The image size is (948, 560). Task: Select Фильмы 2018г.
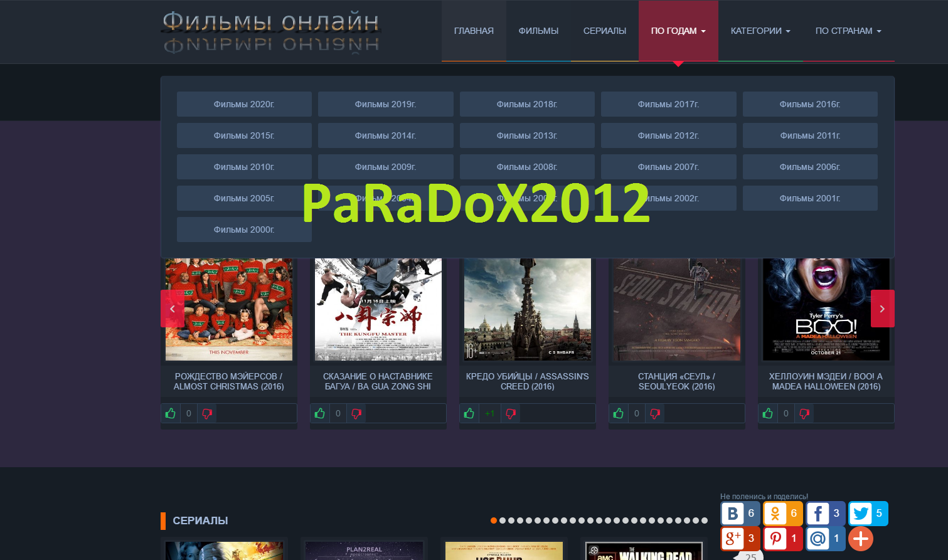[x=527, y=104]
